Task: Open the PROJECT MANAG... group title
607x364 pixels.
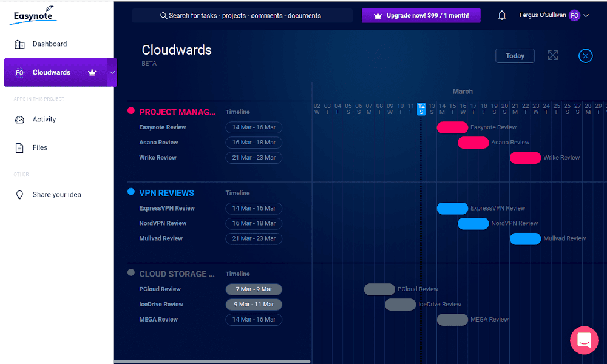Action: coord(177,112)
